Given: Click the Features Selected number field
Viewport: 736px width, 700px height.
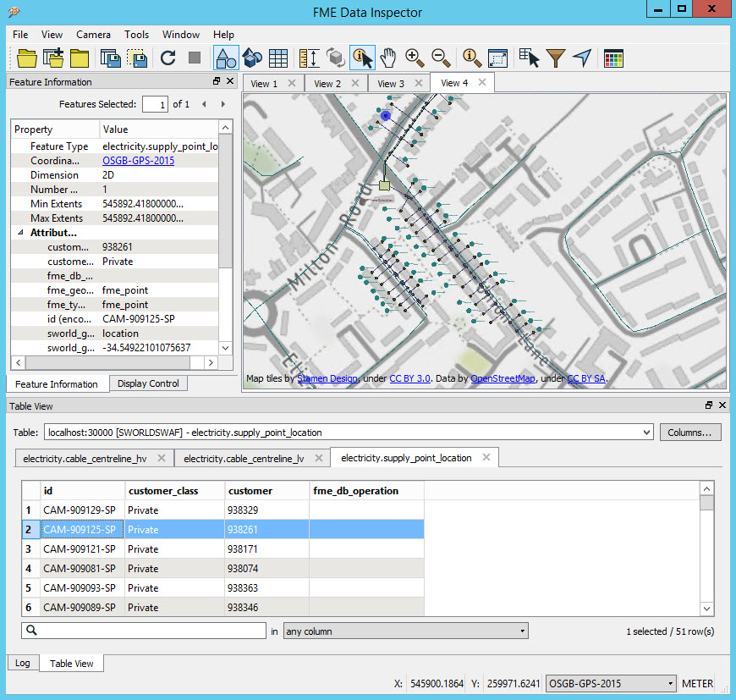Looking at the screenshot, I should (x=155, y=104).
